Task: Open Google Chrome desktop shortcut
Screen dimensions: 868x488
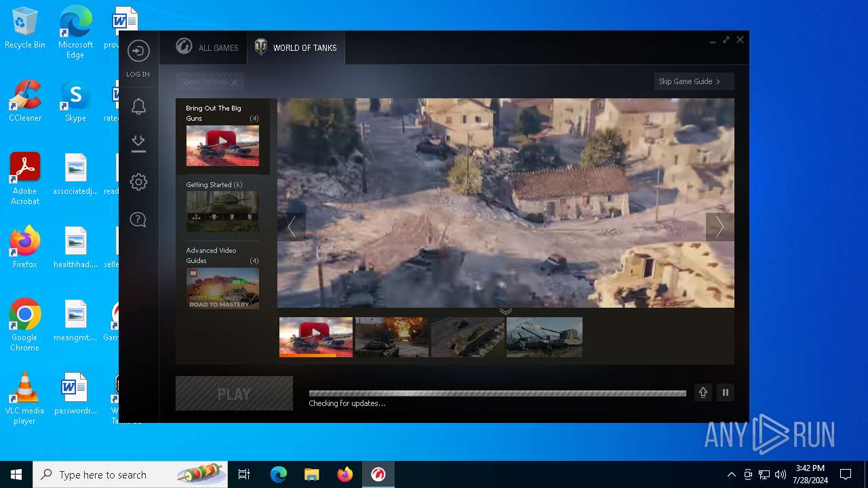Action: point(25,325)
